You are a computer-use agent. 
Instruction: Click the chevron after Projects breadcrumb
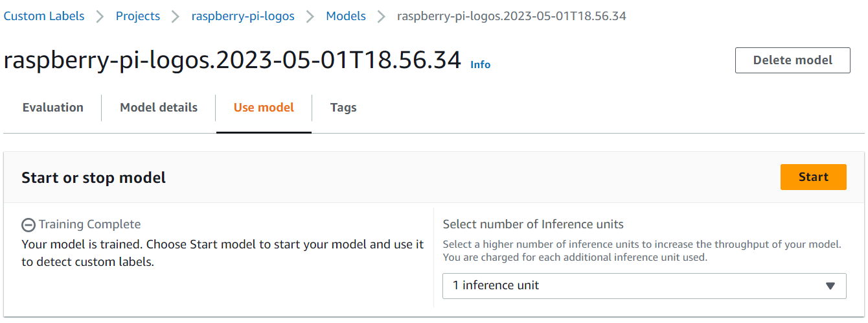tap(176, 17)
